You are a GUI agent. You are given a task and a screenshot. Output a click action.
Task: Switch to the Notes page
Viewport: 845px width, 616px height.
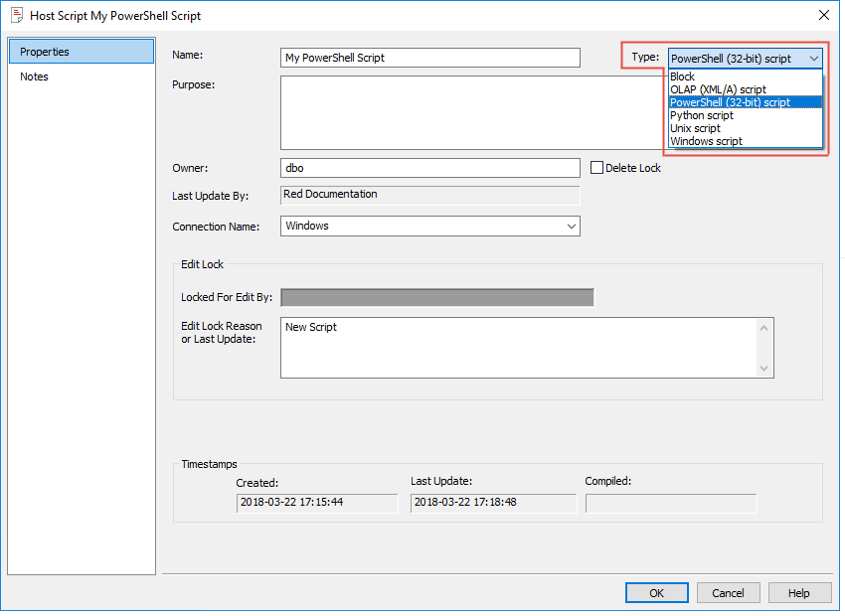click(35, 77)
